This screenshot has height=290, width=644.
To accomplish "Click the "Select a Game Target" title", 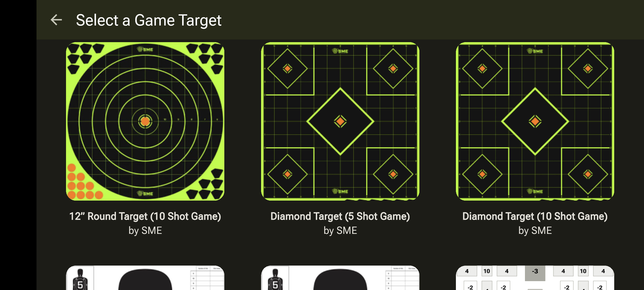I will [149, 20].
